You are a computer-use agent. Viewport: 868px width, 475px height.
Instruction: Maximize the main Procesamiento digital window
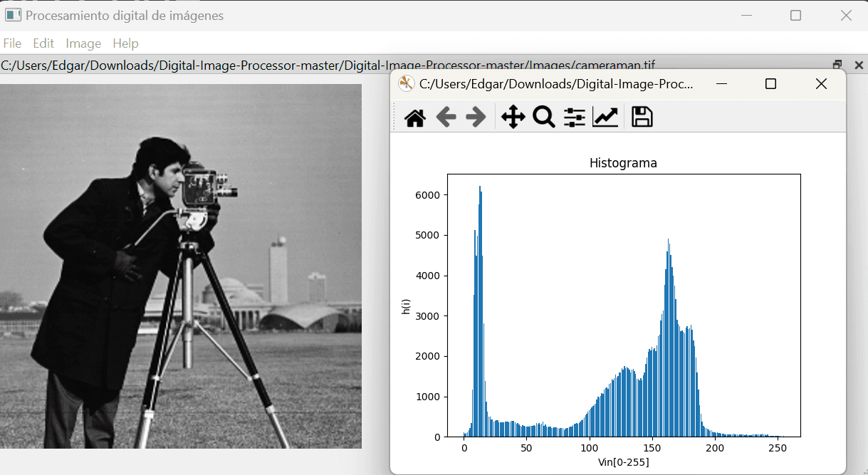(x=796, y=16)
